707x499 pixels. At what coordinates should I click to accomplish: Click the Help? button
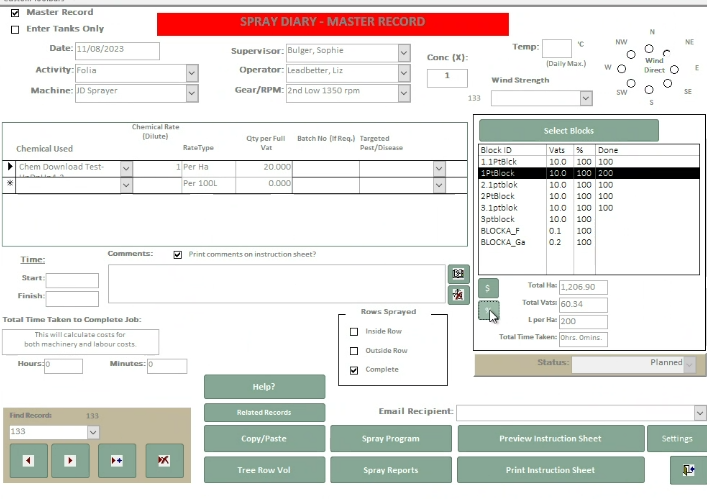(x=264, y=387)
